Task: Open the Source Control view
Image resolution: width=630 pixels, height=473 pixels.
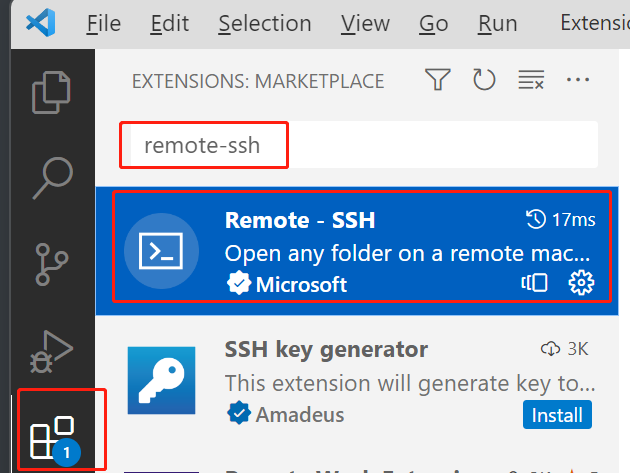Action: [52, 264]
